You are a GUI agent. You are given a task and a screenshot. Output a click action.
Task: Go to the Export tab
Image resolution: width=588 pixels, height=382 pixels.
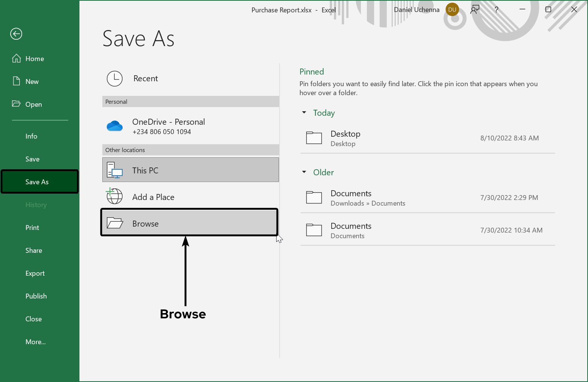35,273
